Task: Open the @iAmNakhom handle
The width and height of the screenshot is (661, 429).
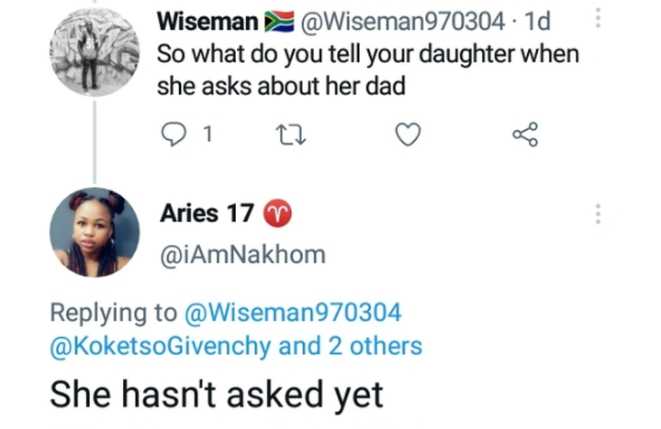Action: pyautogui.click(x=242, y=255)
